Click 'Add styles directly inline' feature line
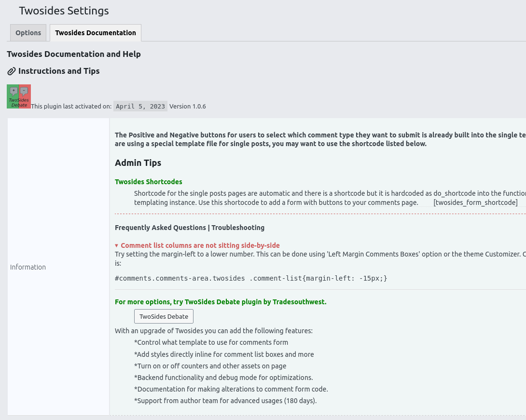This screenshot has width=526, height=420. click(224, 354)
